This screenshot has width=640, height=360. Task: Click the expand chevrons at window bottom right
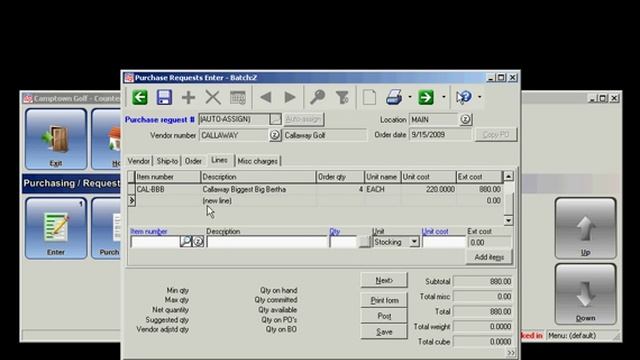(x=511, y=353)
